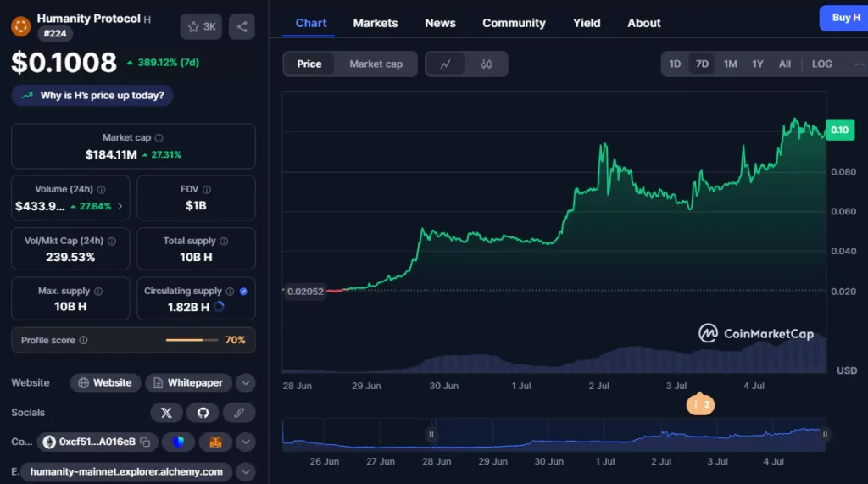Open humanity-mainnet.explorer.alchemy.com explorer link
This screenshot has width=868, height=484.
[126, 472]
